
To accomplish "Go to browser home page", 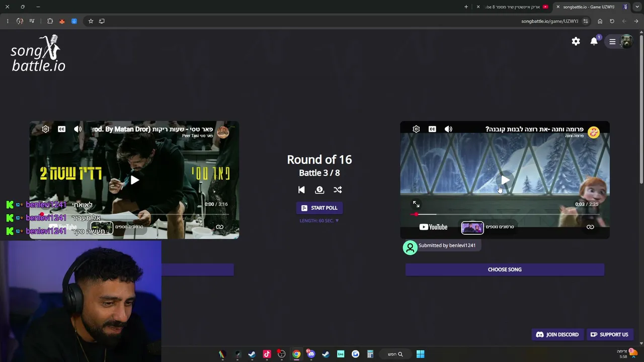I will 600,21.
